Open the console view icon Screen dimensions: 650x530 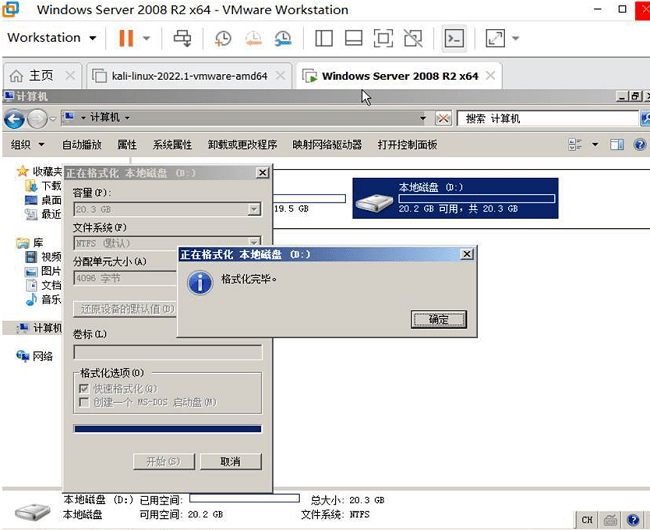(454, 38)
